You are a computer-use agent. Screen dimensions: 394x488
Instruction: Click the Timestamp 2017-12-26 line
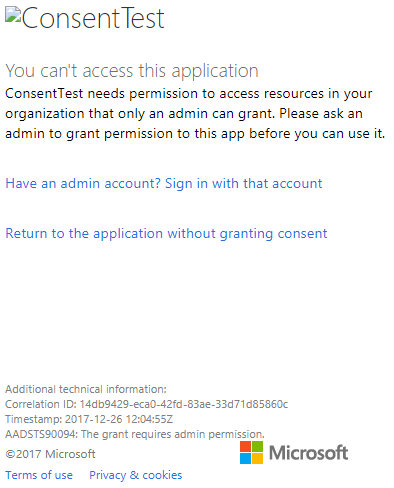click(89, 419)
